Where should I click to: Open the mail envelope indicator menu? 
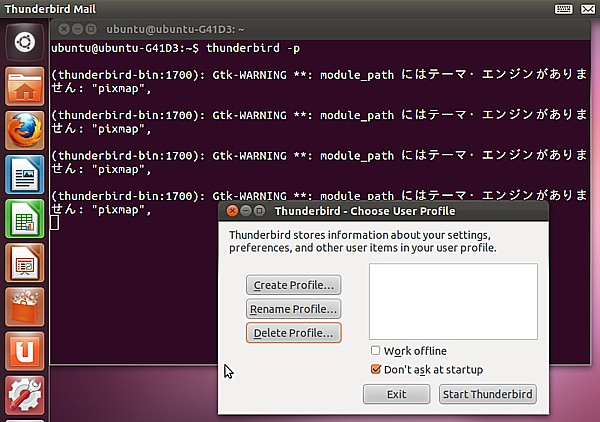click(x=589, y=9)
